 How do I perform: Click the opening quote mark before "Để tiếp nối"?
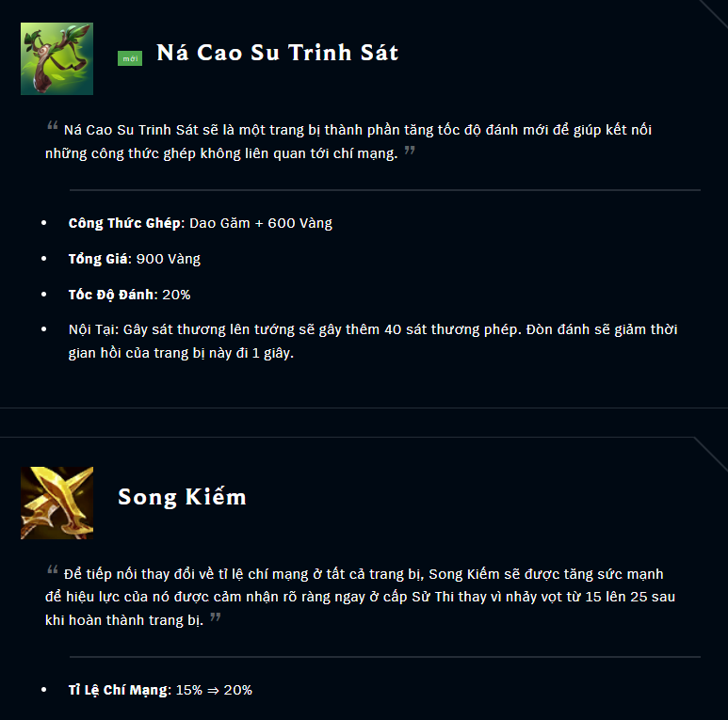53,569
